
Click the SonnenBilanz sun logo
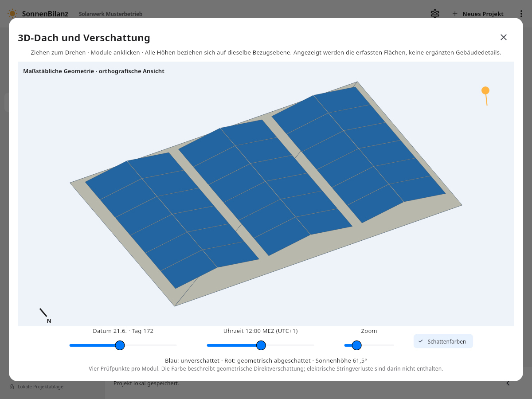coord(12,14)
